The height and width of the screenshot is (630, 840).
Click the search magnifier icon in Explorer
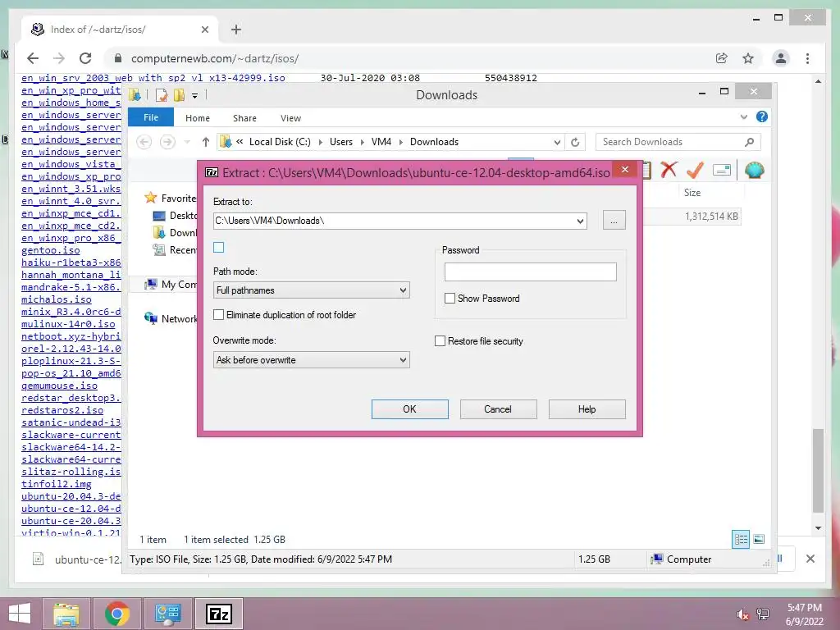(750, 142)
